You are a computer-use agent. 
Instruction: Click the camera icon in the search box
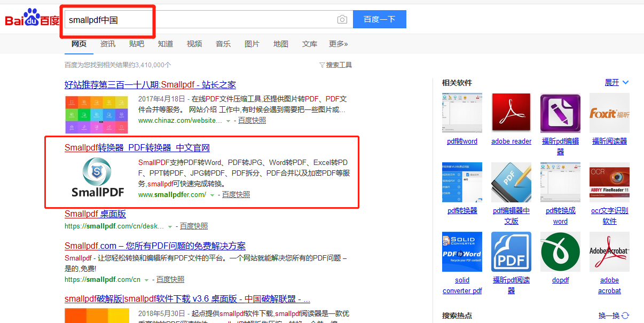point(342,19)
